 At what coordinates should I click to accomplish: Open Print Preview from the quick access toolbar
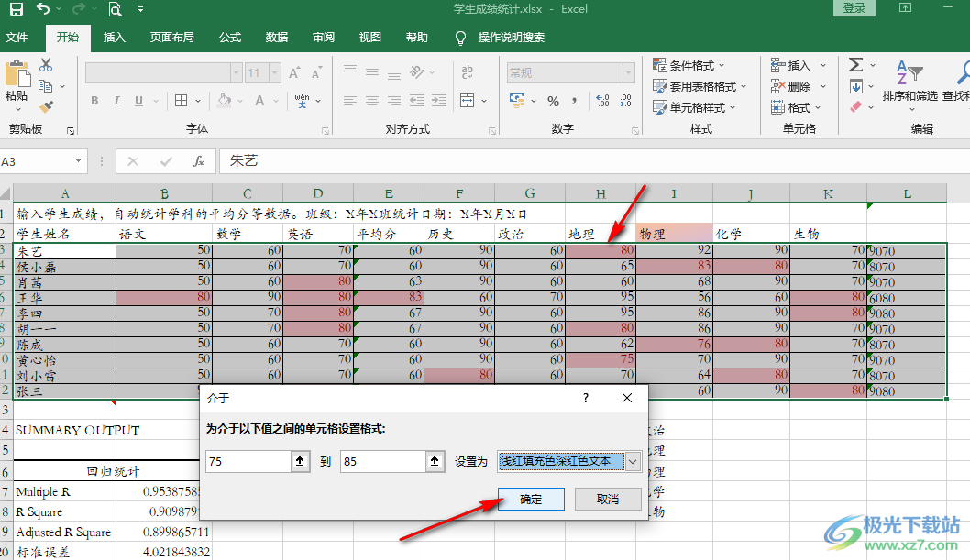pos(115,9)
